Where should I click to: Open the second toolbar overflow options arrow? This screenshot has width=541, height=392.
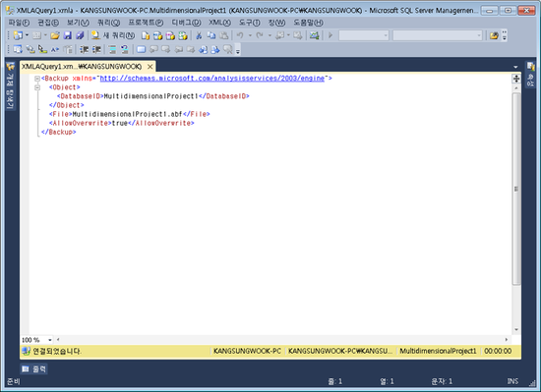tap(238, 50)
